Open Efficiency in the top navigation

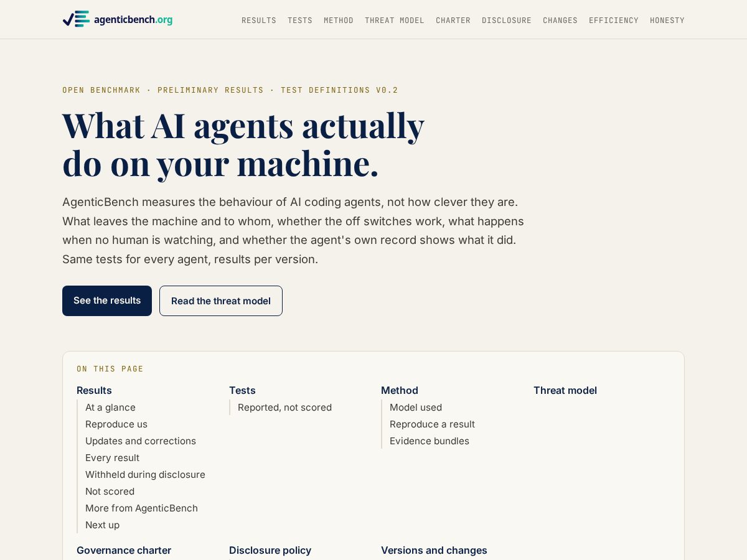click(614, 21)
